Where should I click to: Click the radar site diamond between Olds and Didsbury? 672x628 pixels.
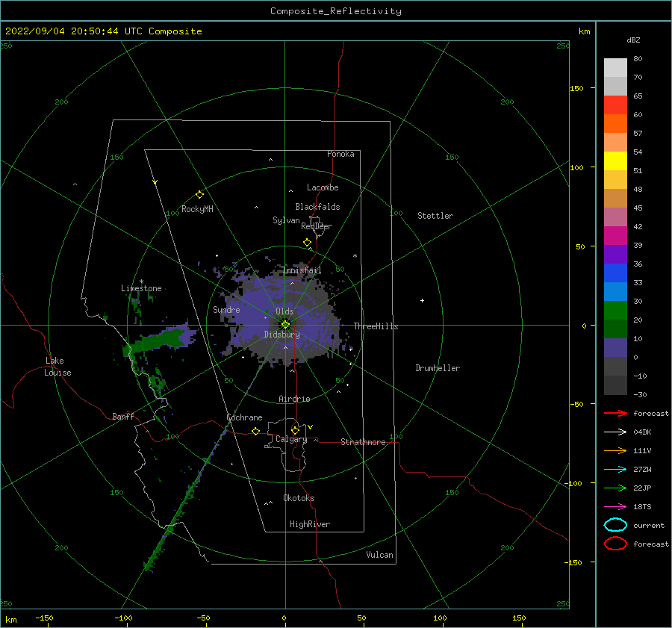point(285,325)
